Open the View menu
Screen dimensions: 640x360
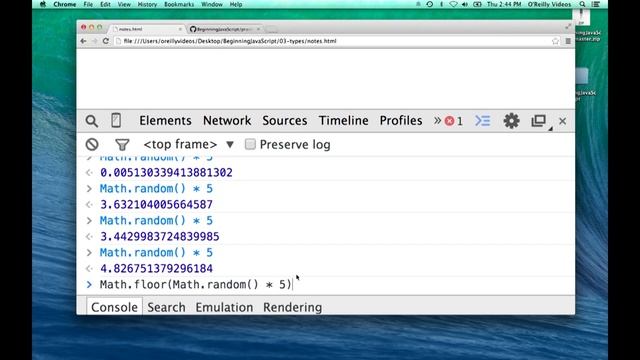[124, 4]
